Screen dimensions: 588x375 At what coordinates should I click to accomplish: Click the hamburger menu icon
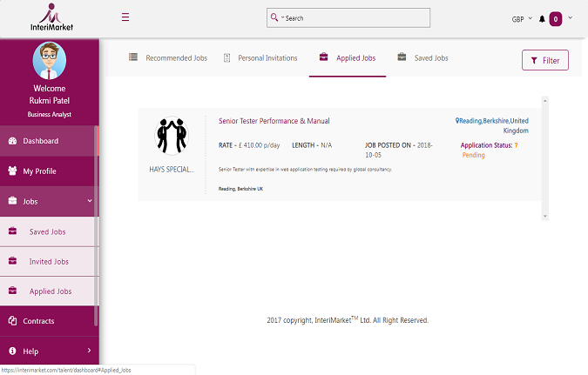(125, 17)
